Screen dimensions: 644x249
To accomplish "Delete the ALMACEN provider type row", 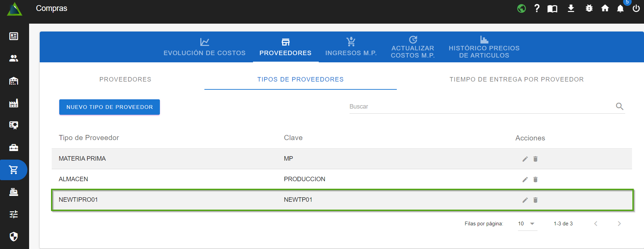I will (535, 179).
